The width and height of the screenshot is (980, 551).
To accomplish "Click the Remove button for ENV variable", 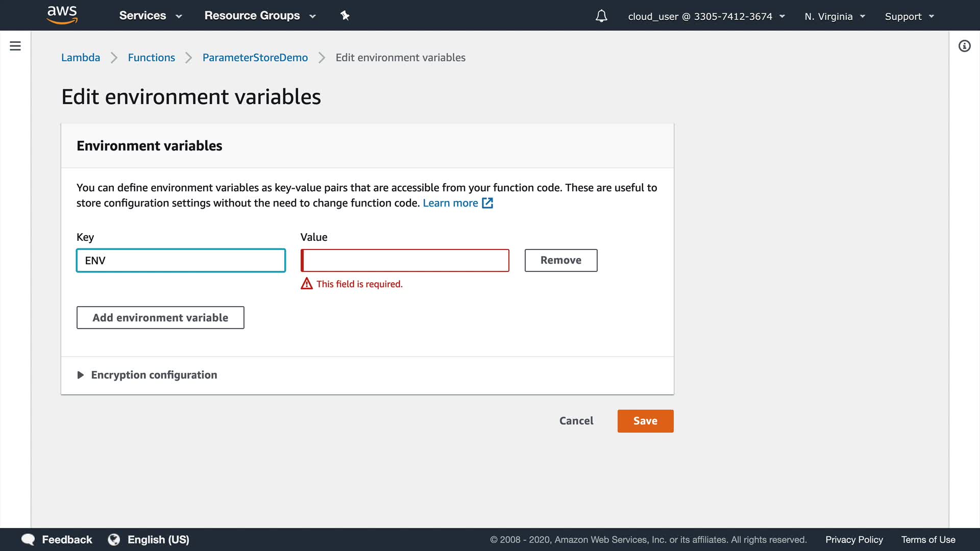I will point(560,260).
